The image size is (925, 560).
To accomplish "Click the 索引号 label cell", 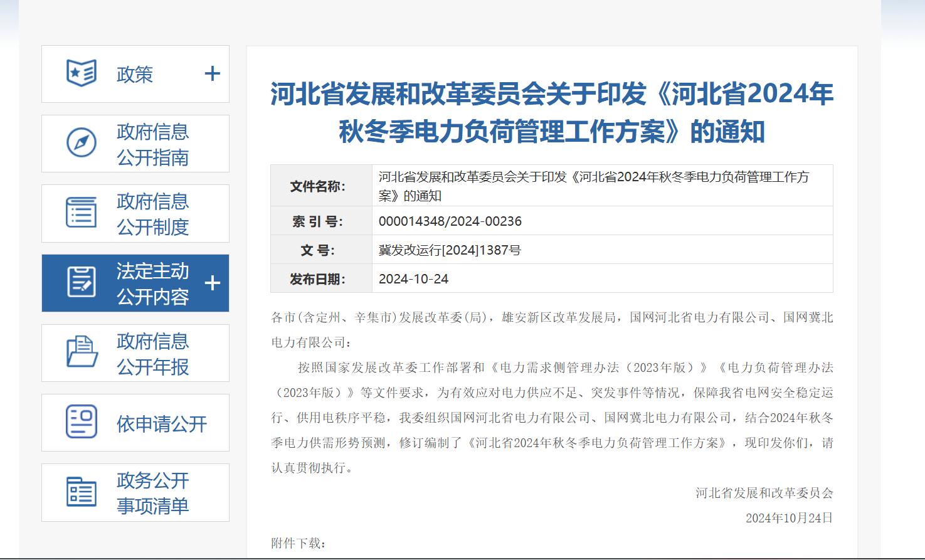I will pos(321,221).
